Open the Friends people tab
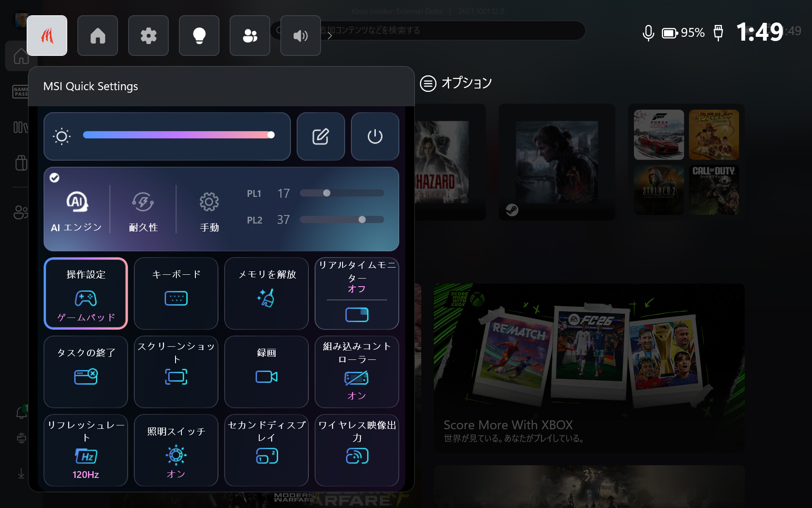This screenshot has width=812, height=508. coord(250,36)
